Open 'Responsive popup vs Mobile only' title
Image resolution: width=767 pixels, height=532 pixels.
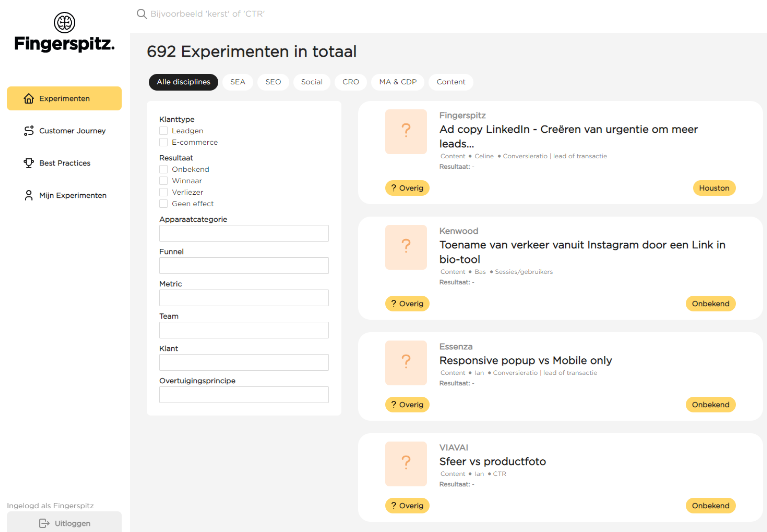tap(525, 360)
